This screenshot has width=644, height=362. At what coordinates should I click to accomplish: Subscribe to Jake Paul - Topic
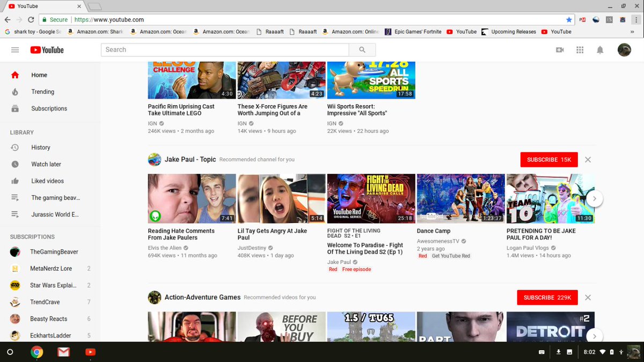pos(549,160)
